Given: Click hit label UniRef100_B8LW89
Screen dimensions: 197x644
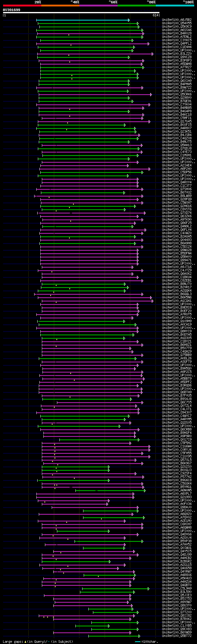Looking at the screenshot, I should pos(177,196).
